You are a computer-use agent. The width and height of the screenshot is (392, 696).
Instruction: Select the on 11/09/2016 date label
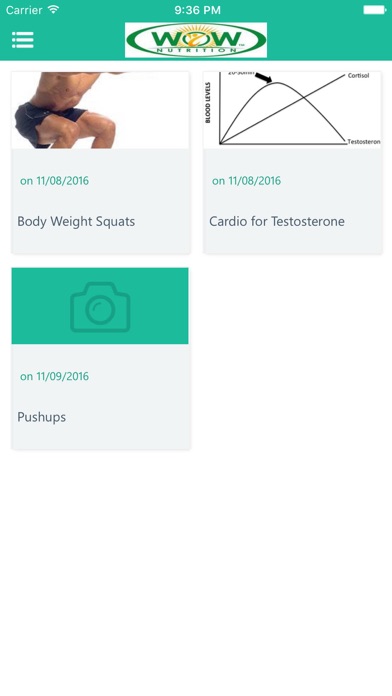[x=54, y=376]
